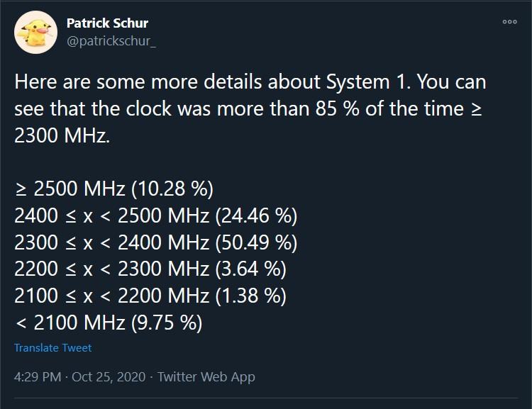Open the Twitter Web App source link
This screenshot has height=409, width=532.
[206, 377]
